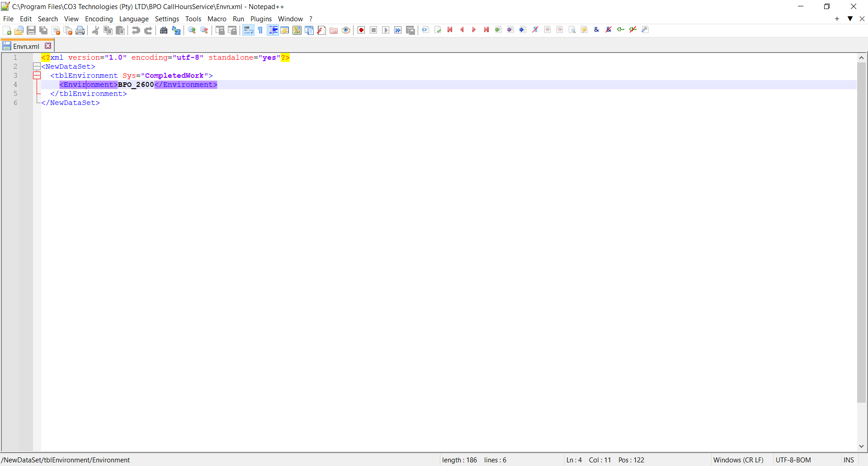Zoom out using the magnifier icon
Image resolution: width=868 pixels, height=466 pixels.
[204, 30]
